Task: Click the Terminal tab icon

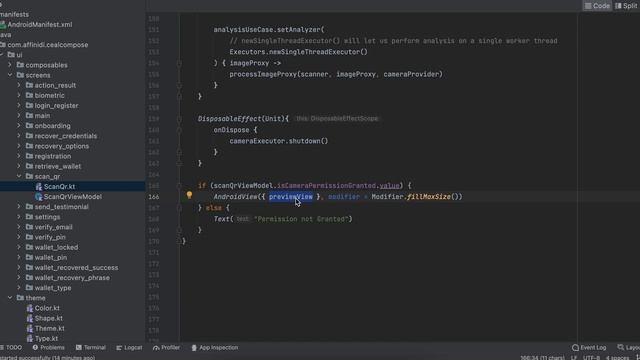Action: click(x=79, y=348)
